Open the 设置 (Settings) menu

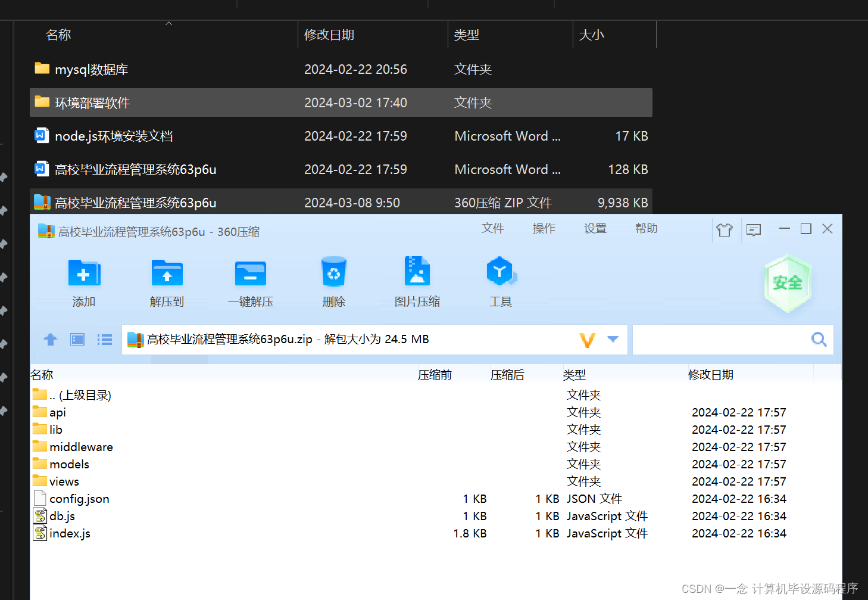(x=595, y=228)
